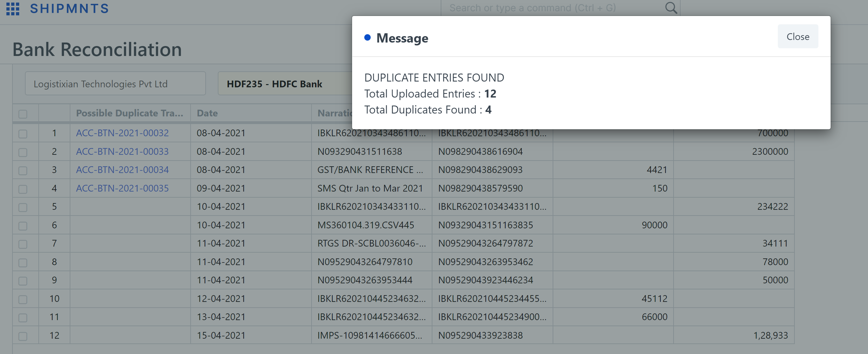Check the row 2 checkbox

click(x=23, y=152)
